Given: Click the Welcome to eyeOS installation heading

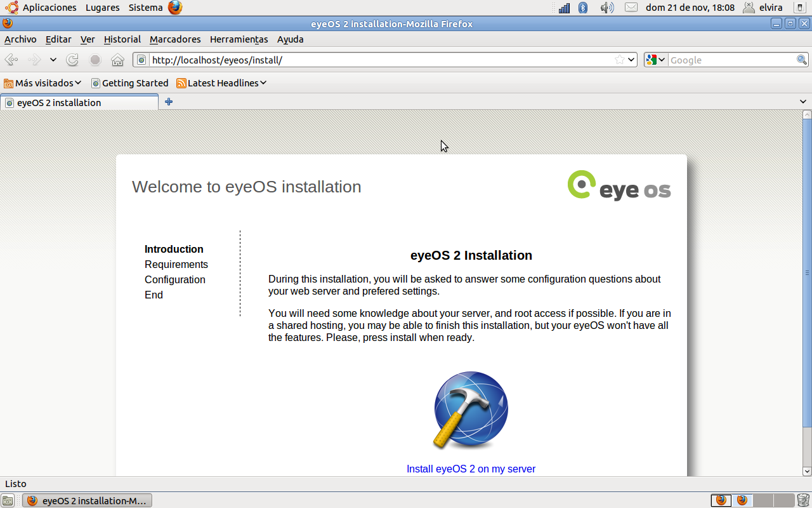Looking at the screenshot, I should (247, 187).
